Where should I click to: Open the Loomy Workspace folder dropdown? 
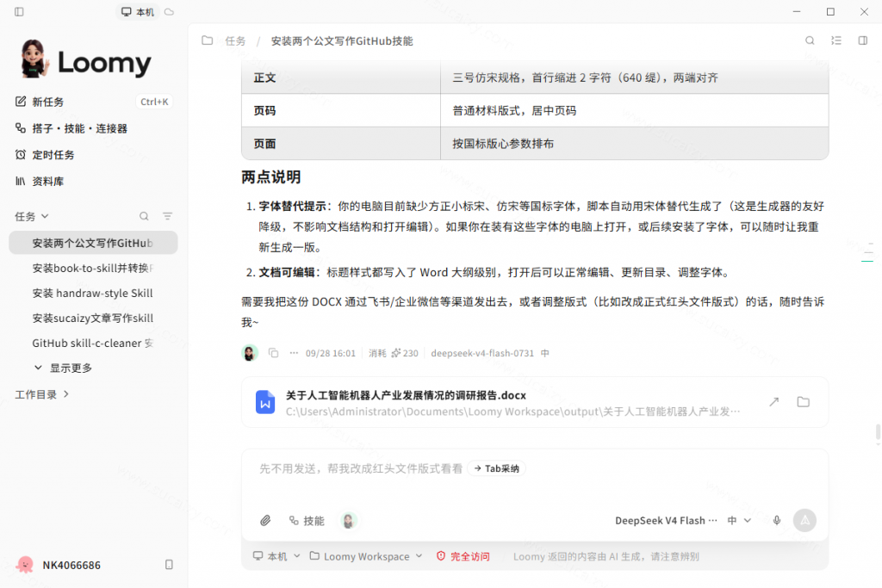(365, 556)
